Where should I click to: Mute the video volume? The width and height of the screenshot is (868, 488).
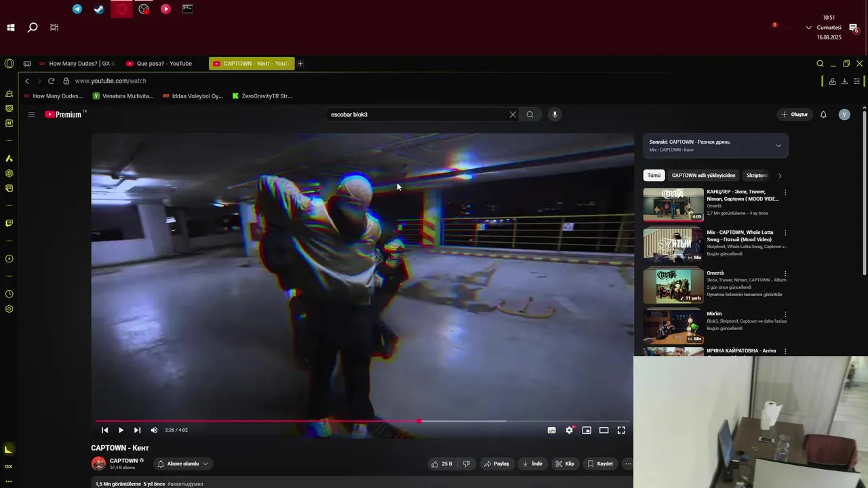(x=154, y=430)
